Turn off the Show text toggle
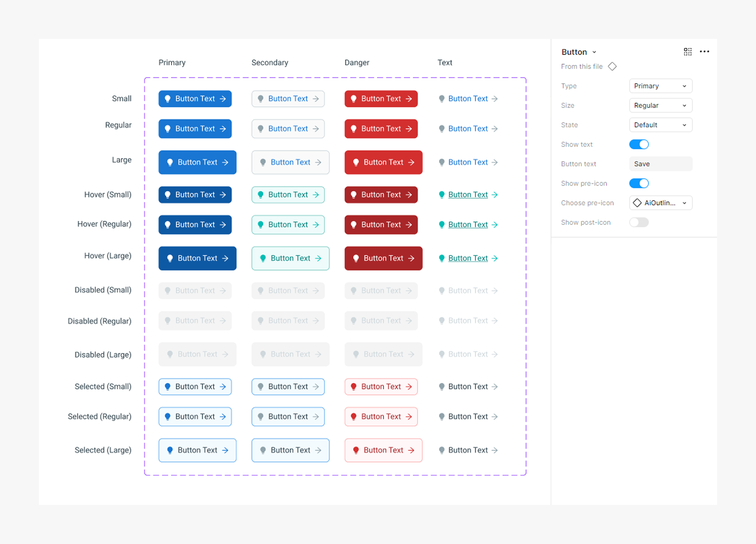756x544 pixels. [x=639, y=144]
